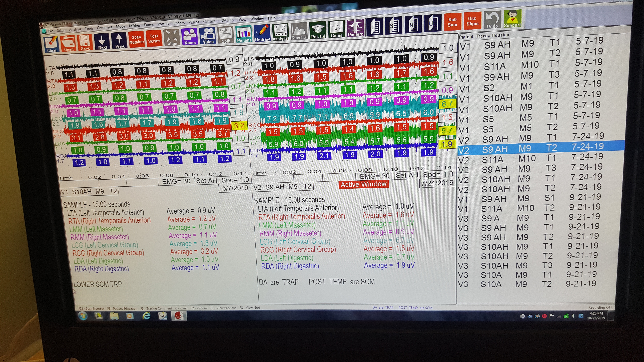Click the W document icon
Image resolution: width=644 pixels, height=362 pixels.
433,23
